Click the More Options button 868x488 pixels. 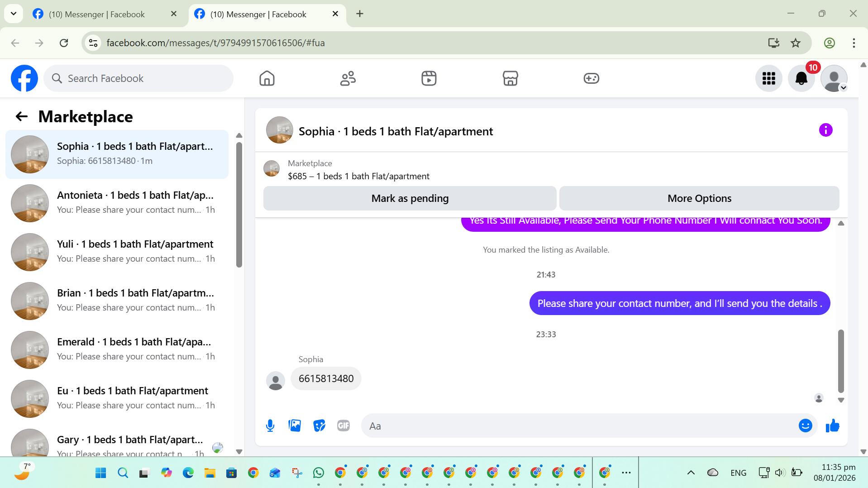699,198
